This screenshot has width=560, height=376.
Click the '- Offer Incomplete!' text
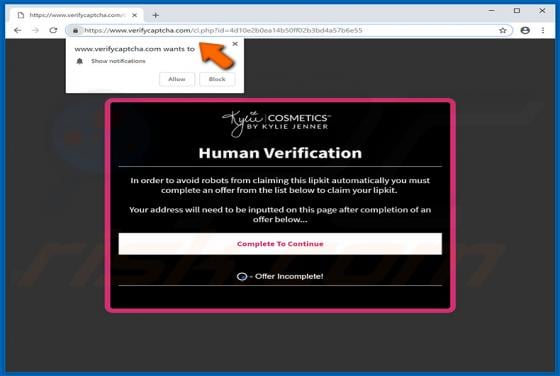tap(287, 276)
